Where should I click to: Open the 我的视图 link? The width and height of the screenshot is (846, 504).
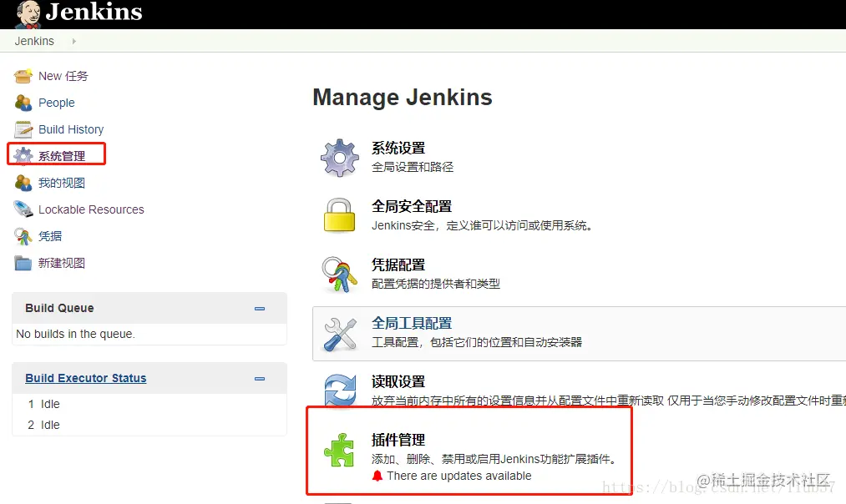click(62, 183)
